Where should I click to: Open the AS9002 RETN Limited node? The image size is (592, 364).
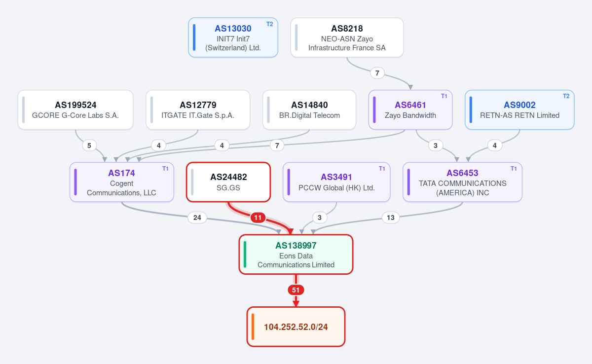point(519,109)
